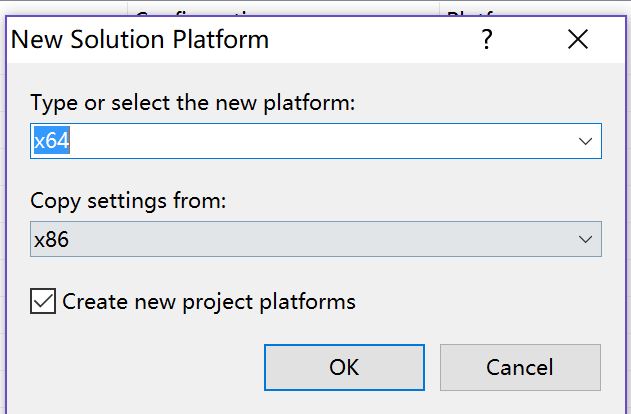631x414 pixels.
Task: Click the highlighted x64 text
Action: (x=50, y=141)
